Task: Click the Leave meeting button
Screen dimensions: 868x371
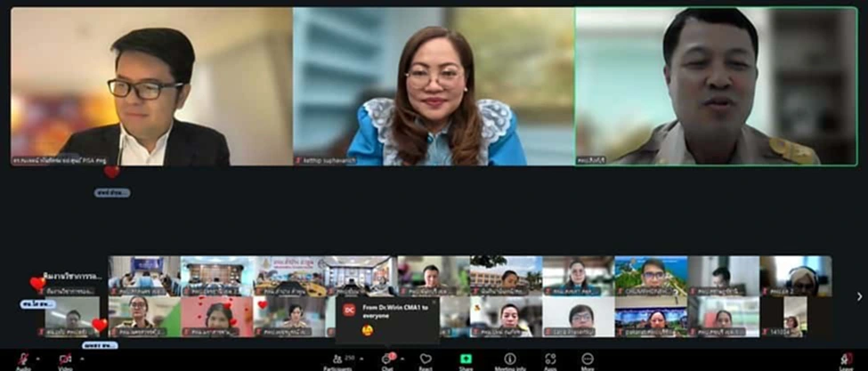Action: click(847, 359)
